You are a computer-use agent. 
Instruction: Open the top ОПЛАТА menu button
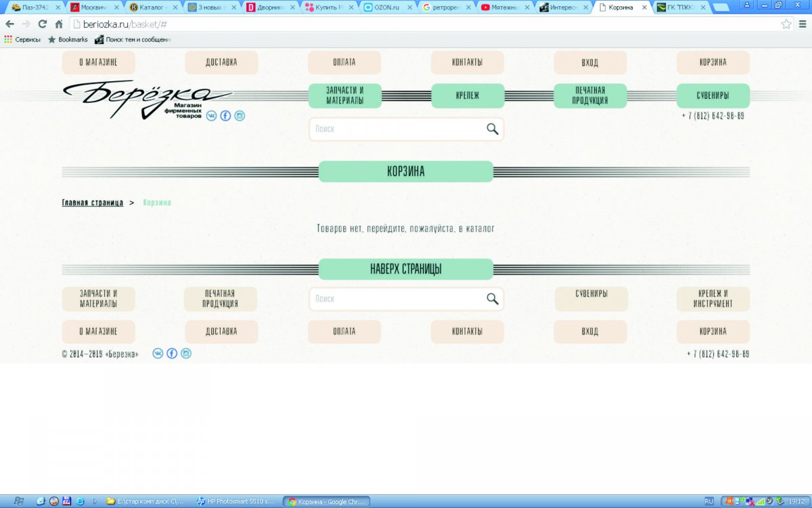pyautogui.click(x=344, y=62)
